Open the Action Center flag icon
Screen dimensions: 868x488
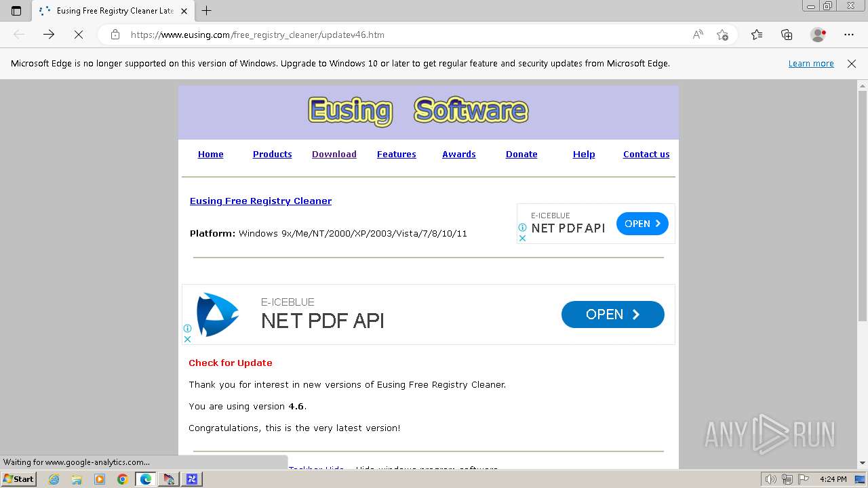(x=803, y=479)
